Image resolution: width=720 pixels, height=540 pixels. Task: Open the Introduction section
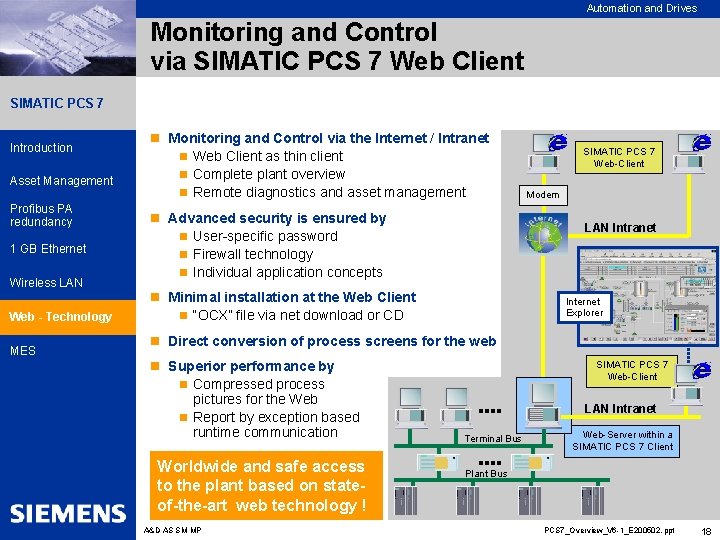pyautogui.click(x=41, y=148)
